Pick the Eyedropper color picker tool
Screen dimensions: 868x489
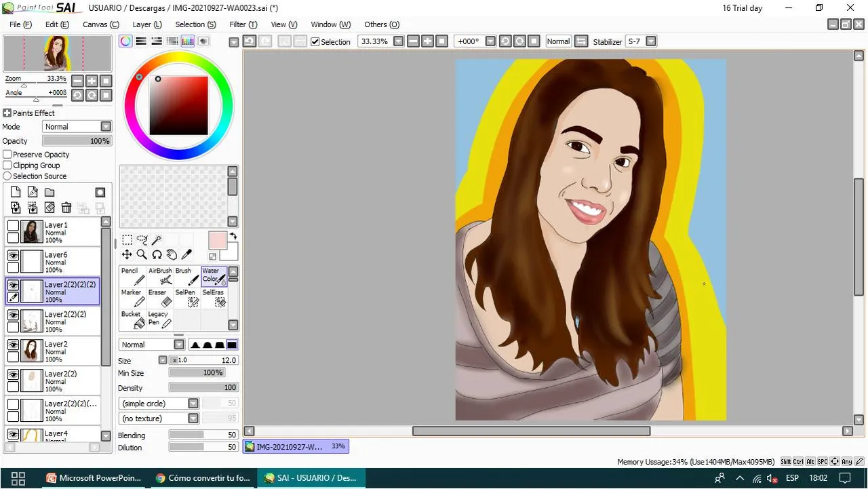click(x=186, y=254)
